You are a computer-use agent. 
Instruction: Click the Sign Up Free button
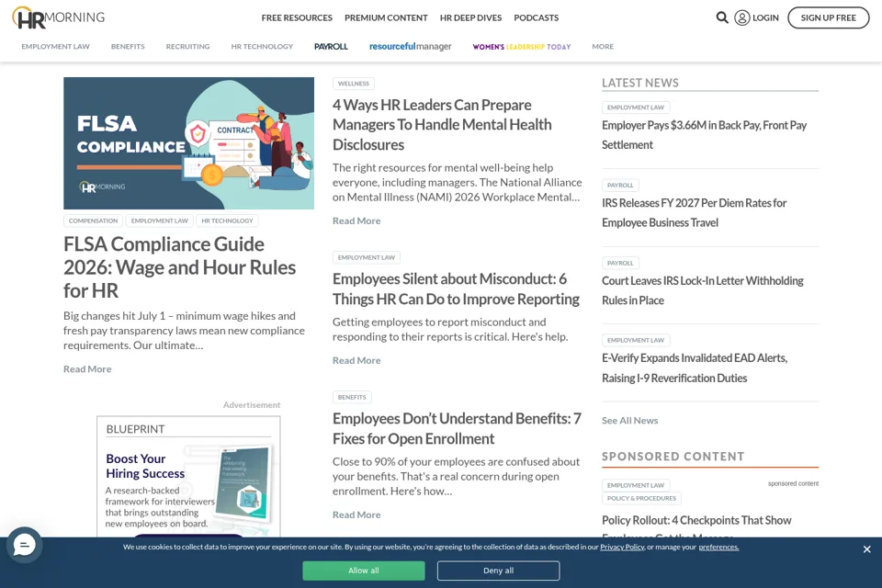(x=828, y=18)
